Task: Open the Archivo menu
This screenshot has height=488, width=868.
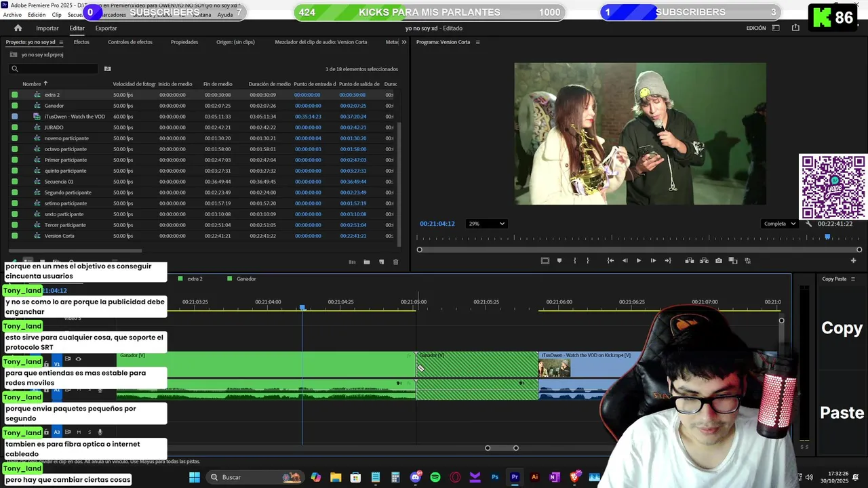Action: pyautogui.click(x=12, y=15)
